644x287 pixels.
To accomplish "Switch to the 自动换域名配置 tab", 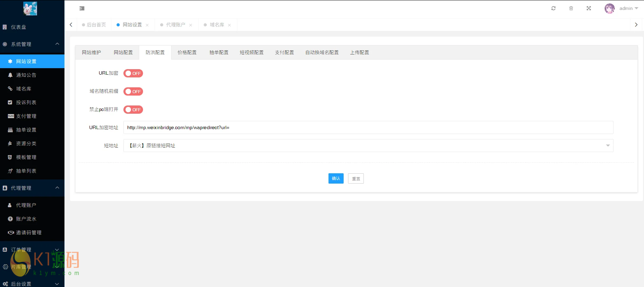I will pyautogui.click(x=322, y=52).
